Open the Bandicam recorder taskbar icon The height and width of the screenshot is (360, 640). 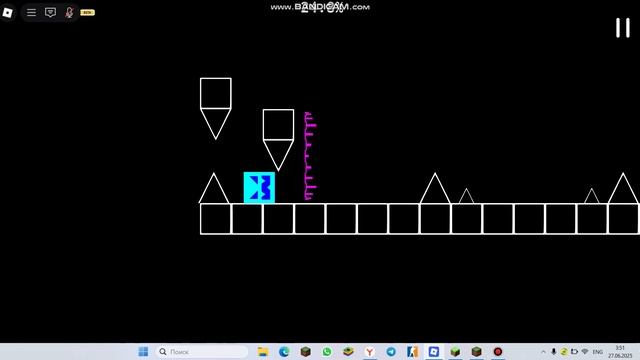point(498,351)
